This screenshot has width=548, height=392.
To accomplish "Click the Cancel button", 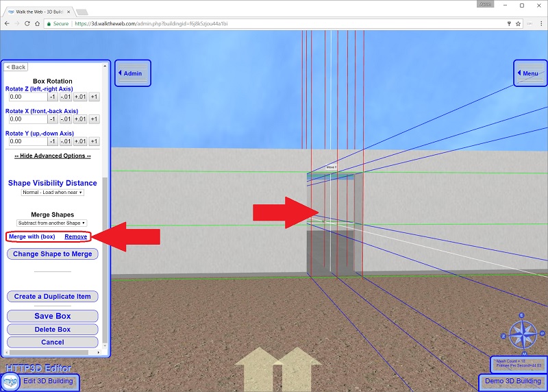I will pos(53,343).
